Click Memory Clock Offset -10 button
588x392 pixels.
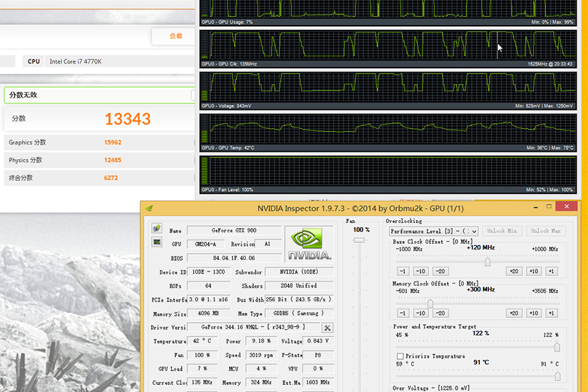[421, 313]
